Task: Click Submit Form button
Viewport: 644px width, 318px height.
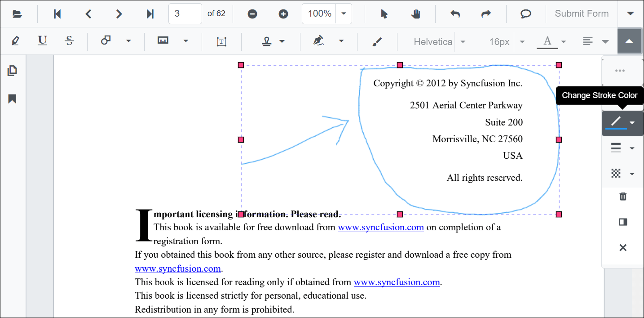Action: pyautogui.click(x=582, y=14)
